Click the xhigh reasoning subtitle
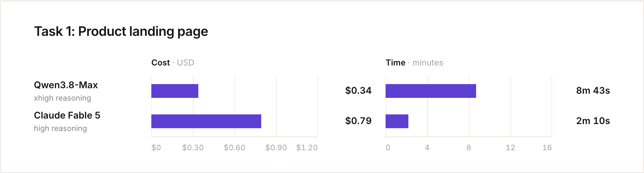Screen dimensions: 644x173 (63, 98)
